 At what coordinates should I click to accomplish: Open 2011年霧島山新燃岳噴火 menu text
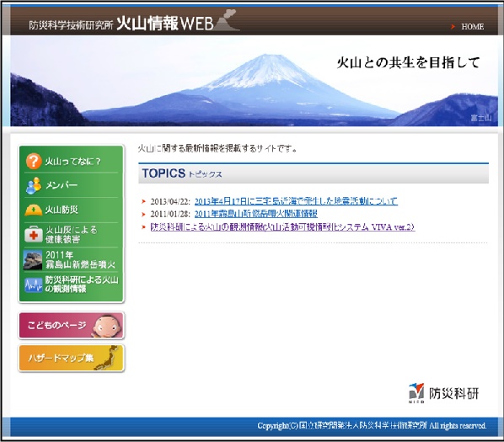[x=80, y=259]
